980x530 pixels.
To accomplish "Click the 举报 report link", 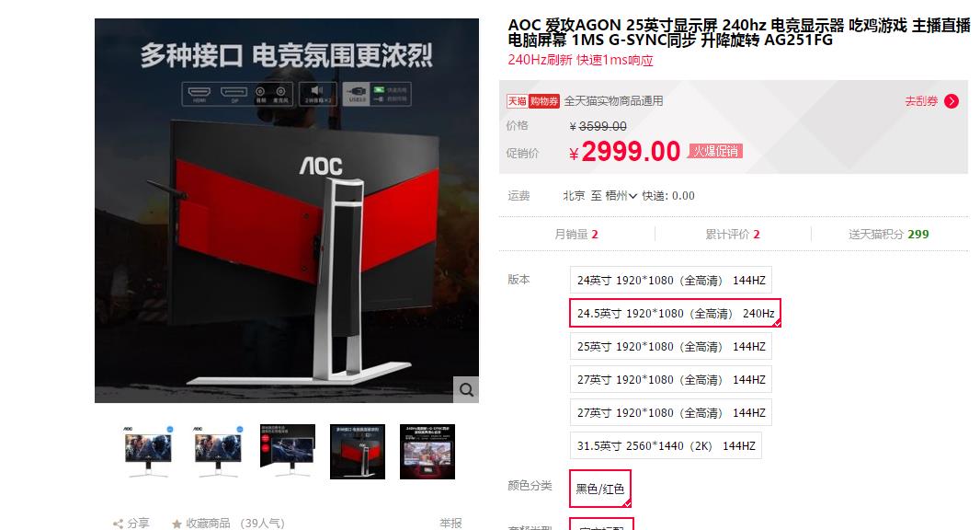I will pos(450,524).
